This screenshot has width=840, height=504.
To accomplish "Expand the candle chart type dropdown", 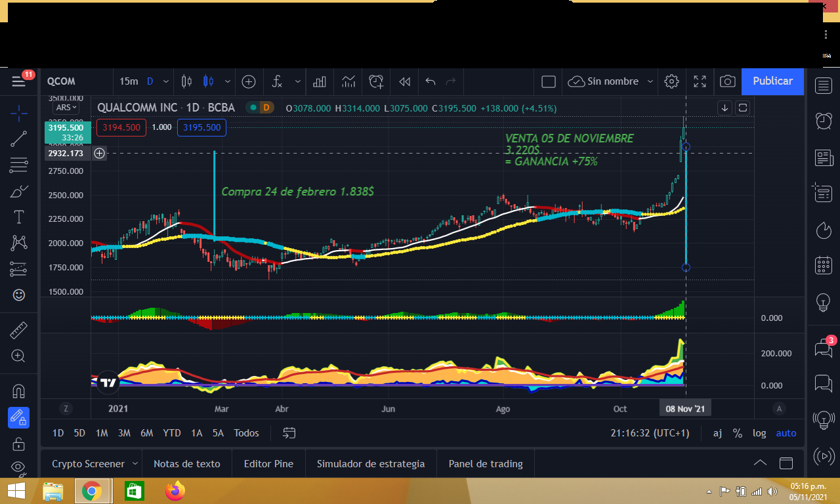I will pos(228,81).
